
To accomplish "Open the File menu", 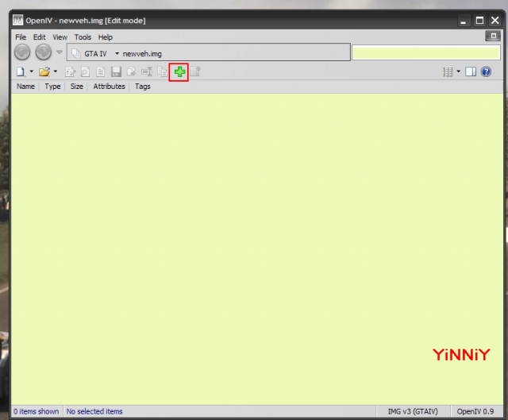I will (x=21, y=37).
